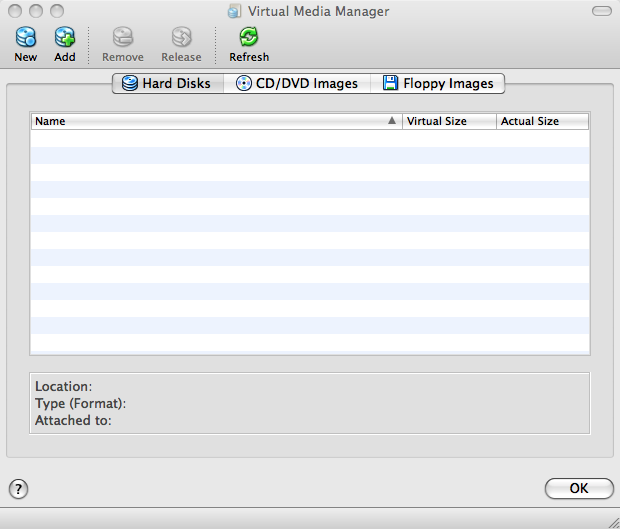Sort list by Actual Size column
This screenshot has height=529, width=620.
(541, 121)
